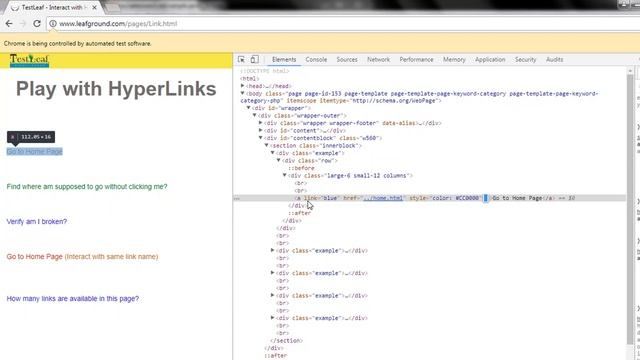Screen dimensions: 640x360
Task: Click 'Find where am supposed to go' link
Action: coord(87,187)
